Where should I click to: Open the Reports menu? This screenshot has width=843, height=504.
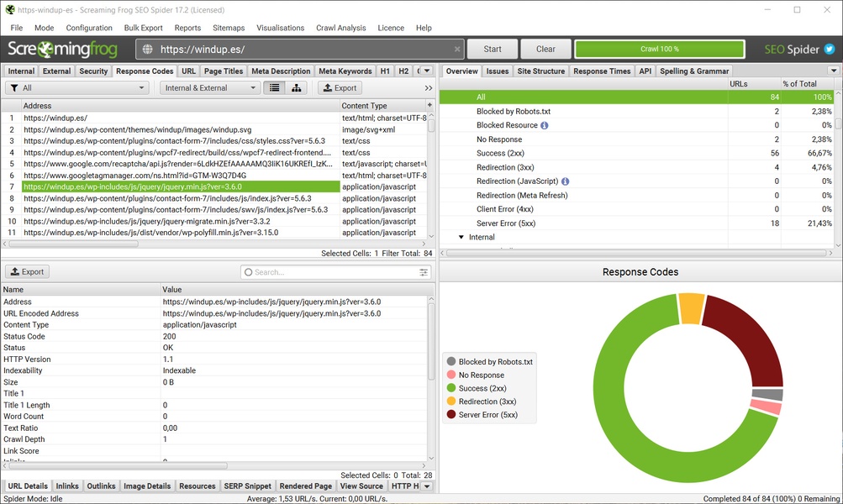(x=187, y=28)
